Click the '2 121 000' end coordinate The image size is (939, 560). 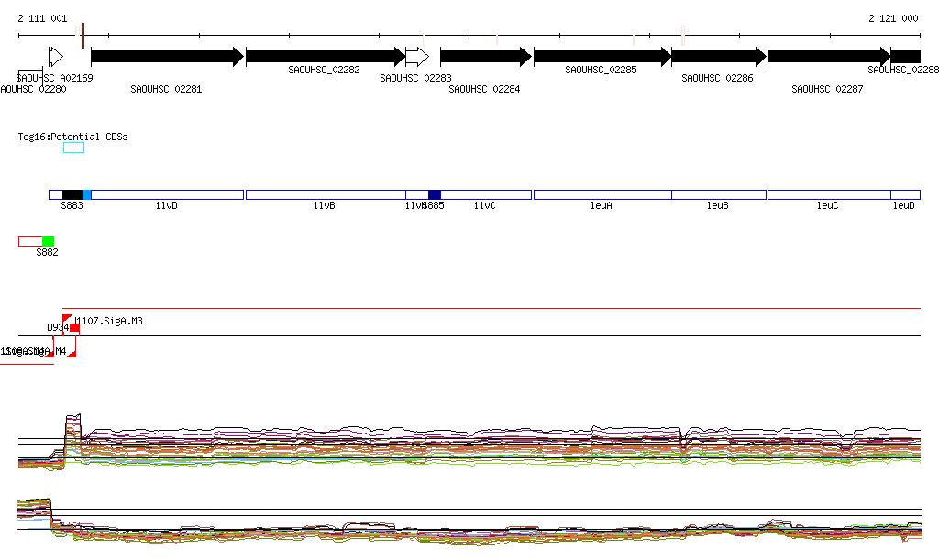(893, 18)
